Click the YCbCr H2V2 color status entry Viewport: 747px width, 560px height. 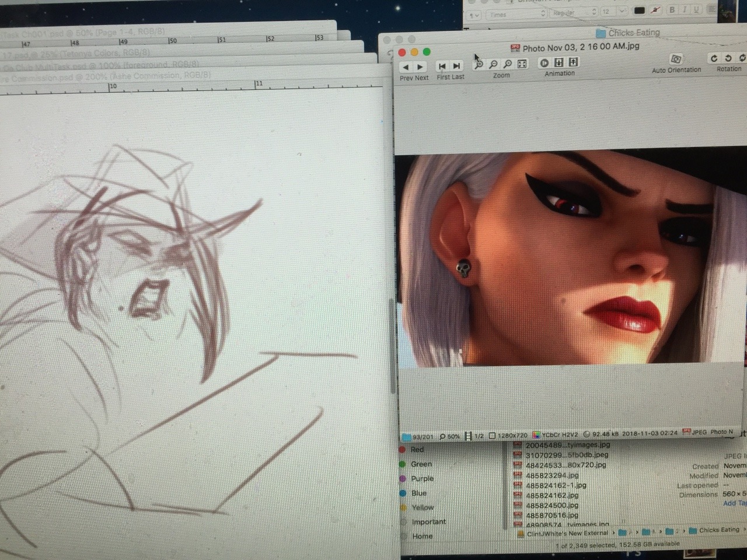[556, 435]
